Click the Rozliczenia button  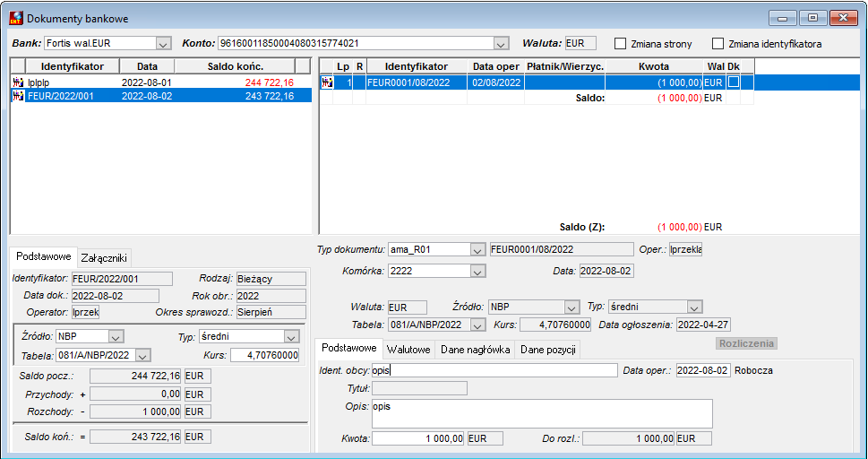[x=746, y=343]
